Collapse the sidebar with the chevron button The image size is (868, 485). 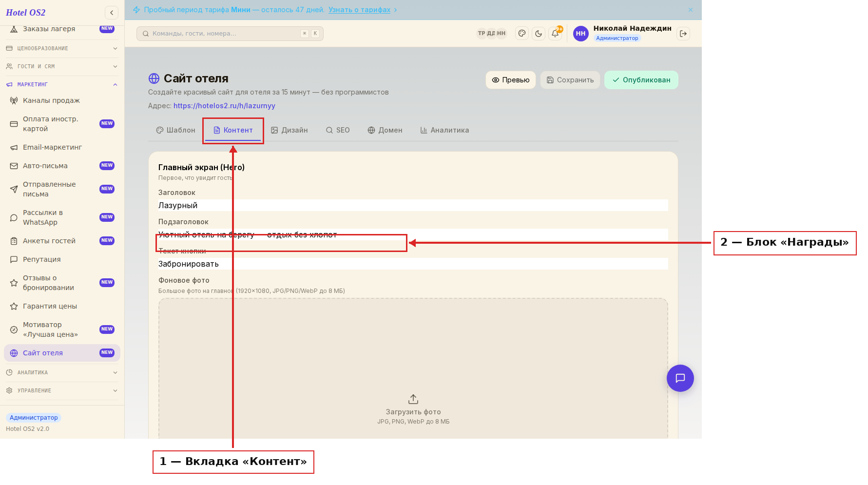(112, 13)
